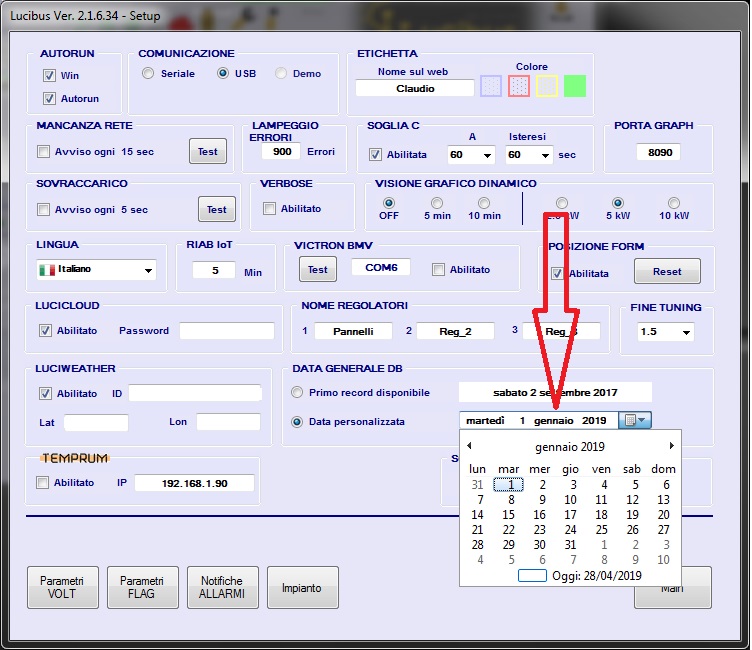Select 10 kW graph scale
The height and width of the screenshot is (650, 752).
pyautogui.click(x=674, y=203)
